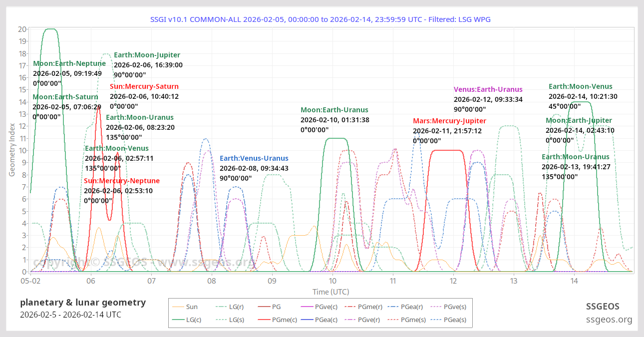Click the ssgeos.org text at bottom right
This screenshot has width=644, height=337.
[608, 320]
